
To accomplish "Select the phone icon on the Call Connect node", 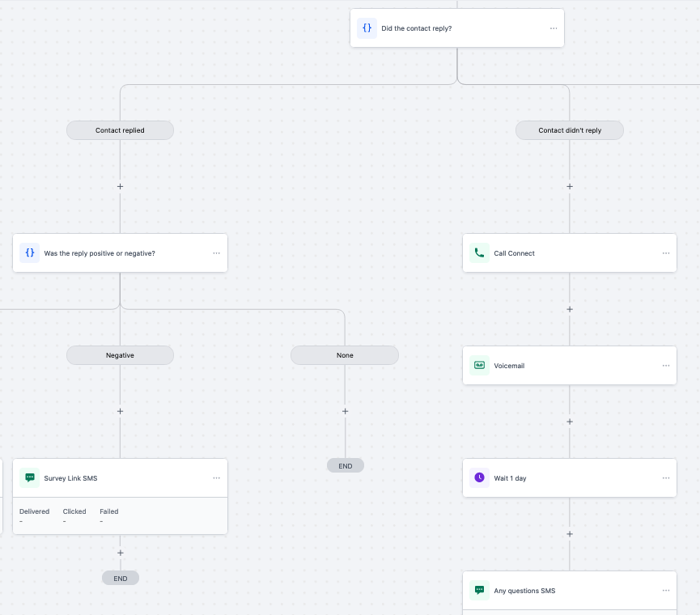I will pyautogui.click(x=479, y=252).
